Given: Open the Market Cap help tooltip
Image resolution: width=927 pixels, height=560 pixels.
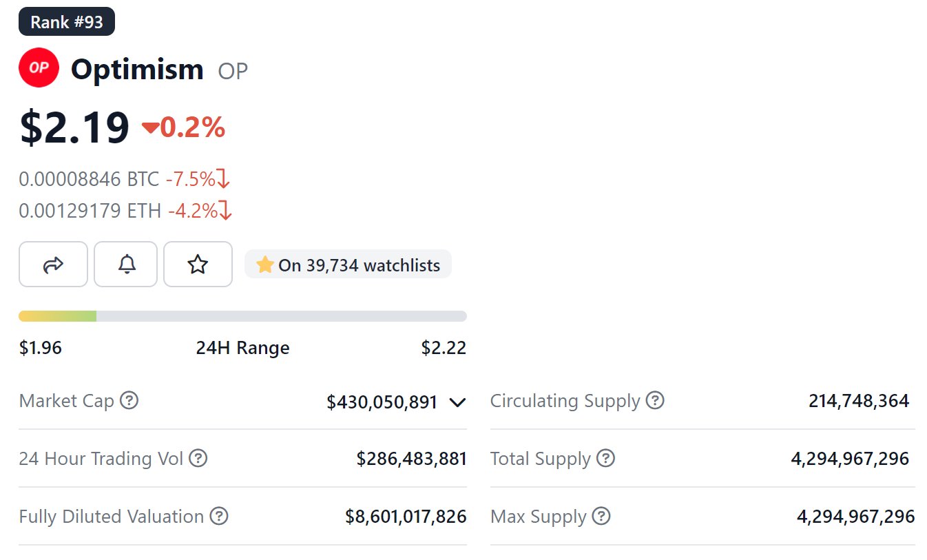Looking at the screenshot, I should pos(128,400).
